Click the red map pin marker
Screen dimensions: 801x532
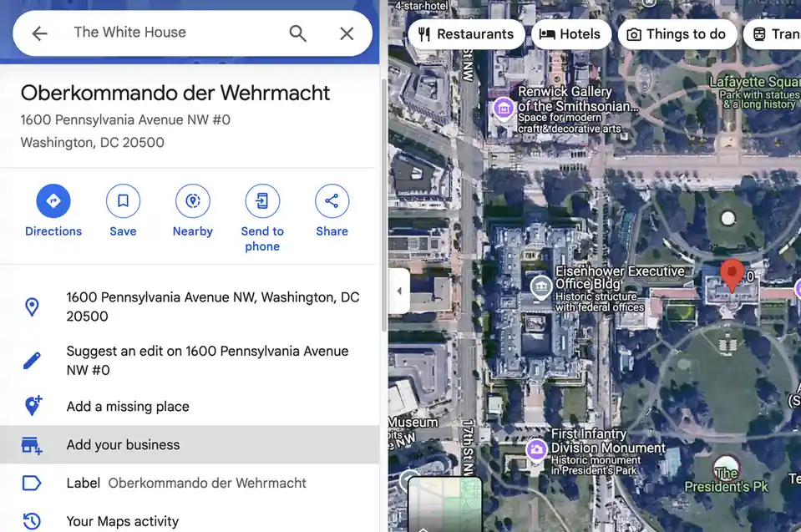732,276
